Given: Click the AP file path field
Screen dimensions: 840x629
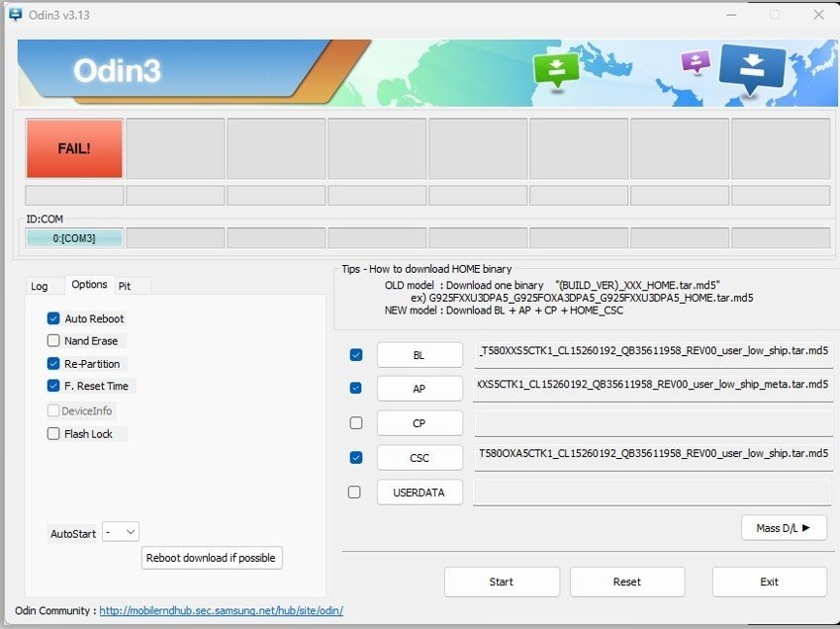Looking at the screenshot, I should 653,389.
